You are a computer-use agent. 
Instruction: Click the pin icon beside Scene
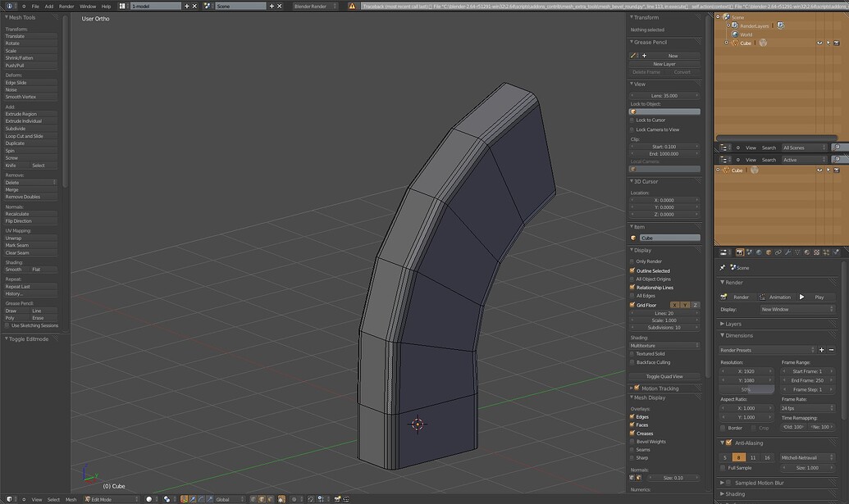click(x=723, y=268)
